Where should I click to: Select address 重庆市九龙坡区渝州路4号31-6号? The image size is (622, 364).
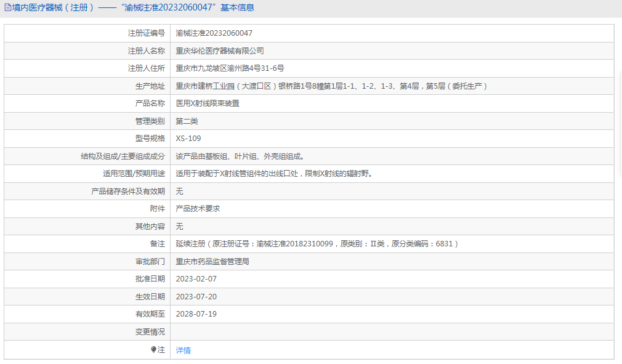pos(230,68)
